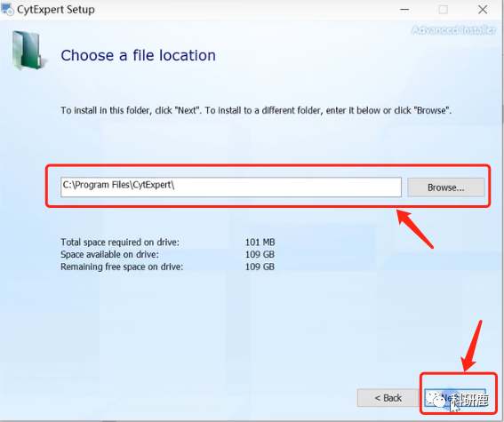Click the "CytExpert Setup" window title
The width and height of the screenshot is (504, 422).
56,9
